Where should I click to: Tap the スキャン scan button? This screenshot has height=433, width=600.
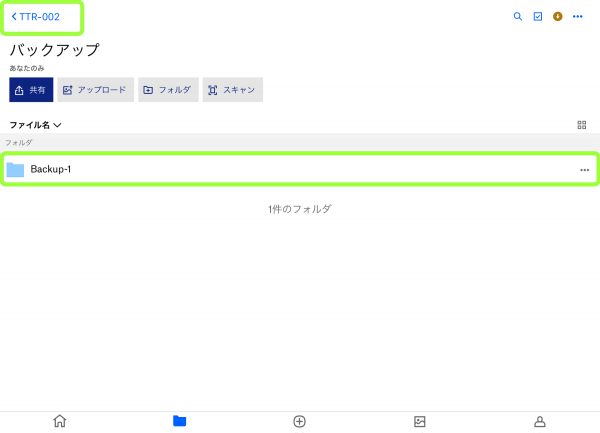click(x=233, y=90)
